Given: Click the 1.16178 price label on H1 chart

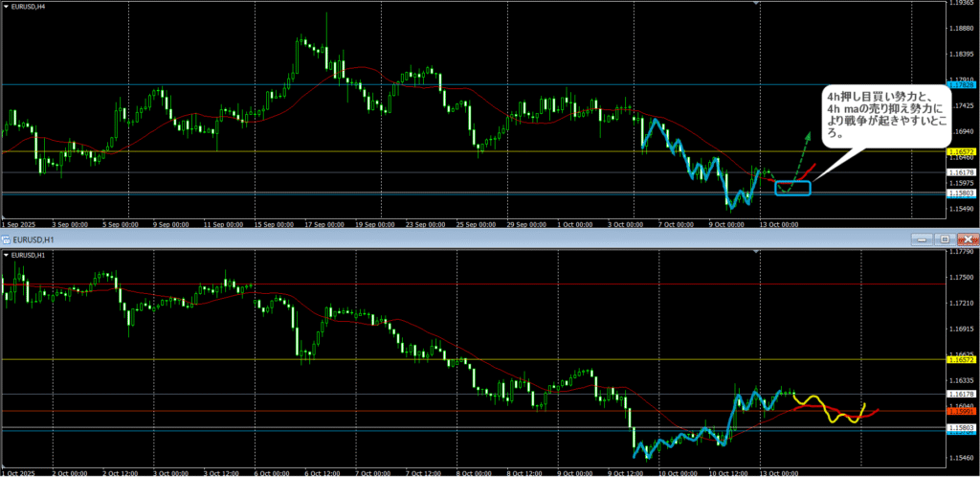Looking at the screenshot, I should click(x=960, y=394).
